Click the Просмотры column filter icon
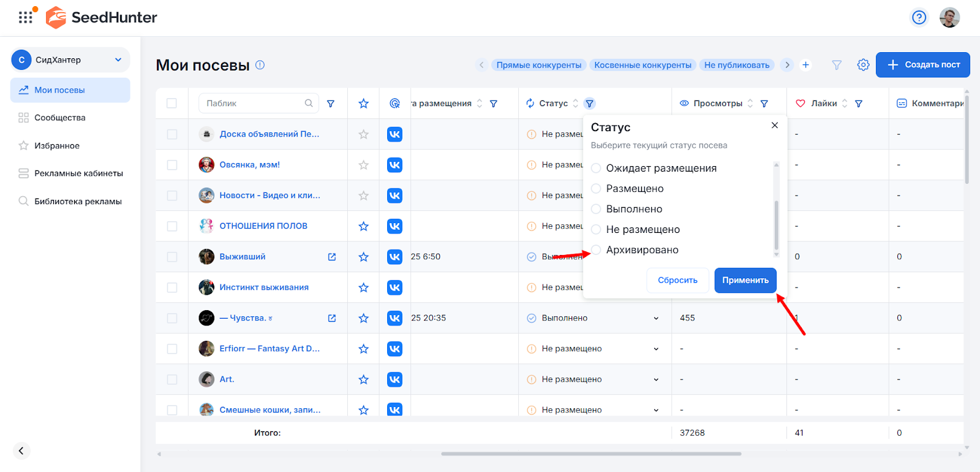This screenshot has height=472, width=980. pyautogui.click(x=764, y=104)
